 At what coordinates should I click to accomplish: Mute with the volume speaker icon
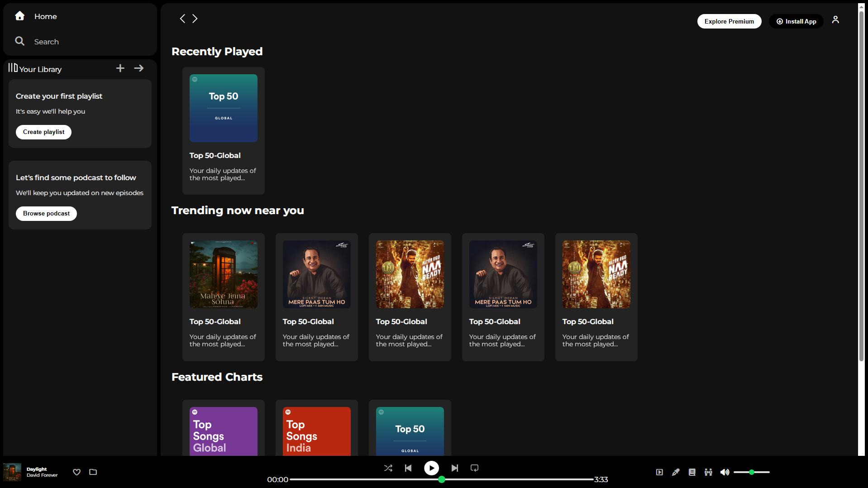(725, 472)
